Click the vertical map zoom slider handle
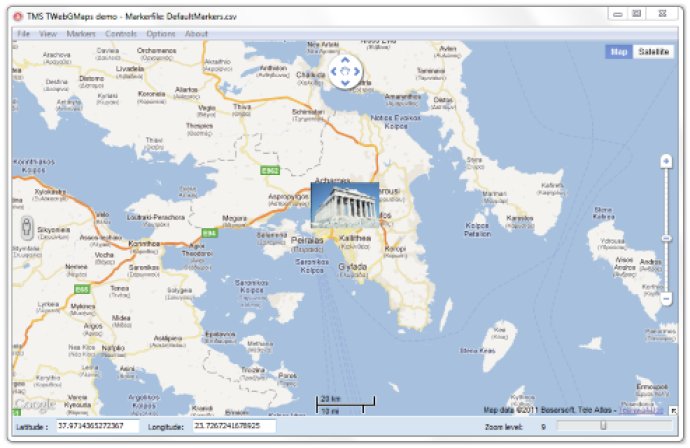 pyautogui.click(x=666, y=239)
